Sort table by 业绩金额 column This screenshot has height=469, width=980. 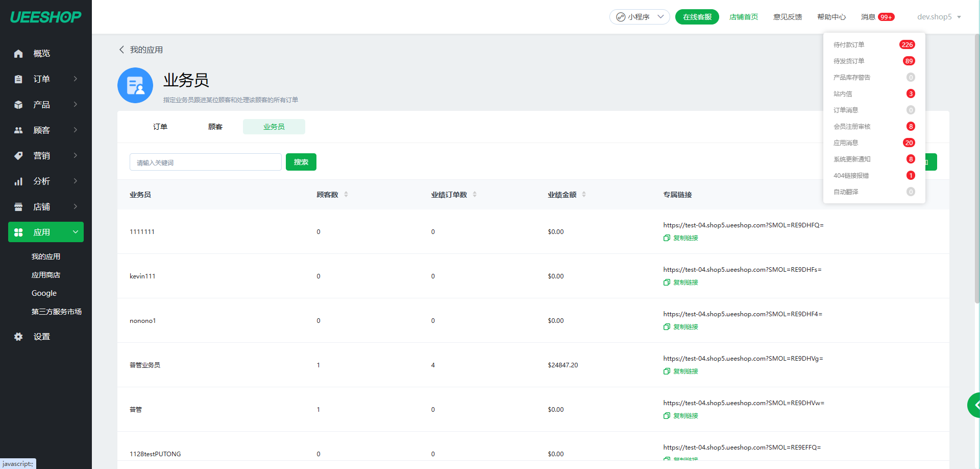(x=584, y=195)
